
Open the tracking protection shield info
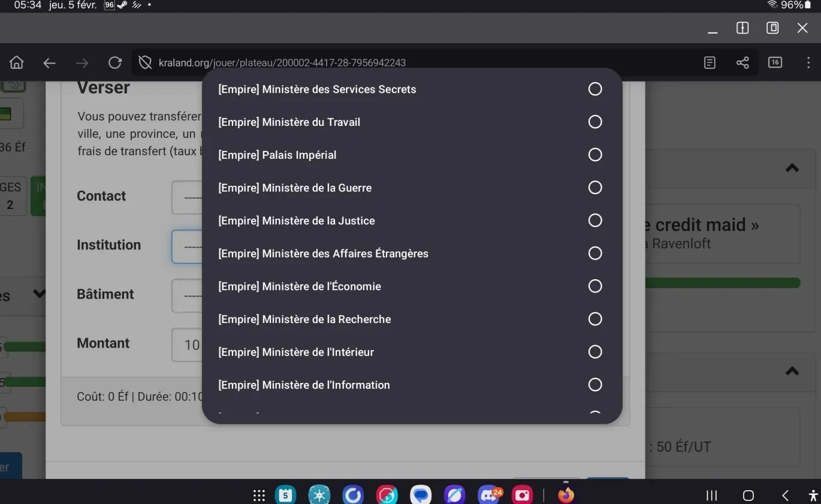[144, 63]
